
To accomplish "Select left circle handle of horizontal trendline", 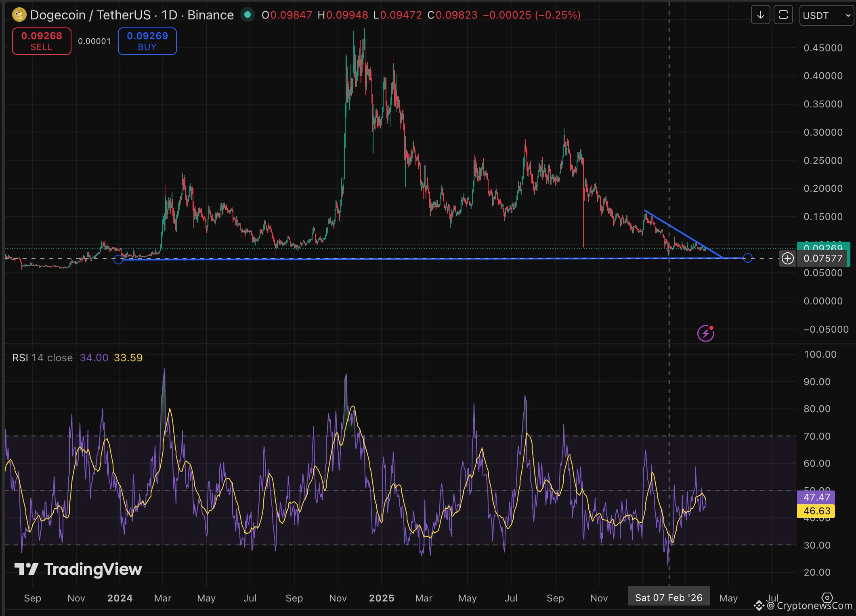I will point(118,260).
